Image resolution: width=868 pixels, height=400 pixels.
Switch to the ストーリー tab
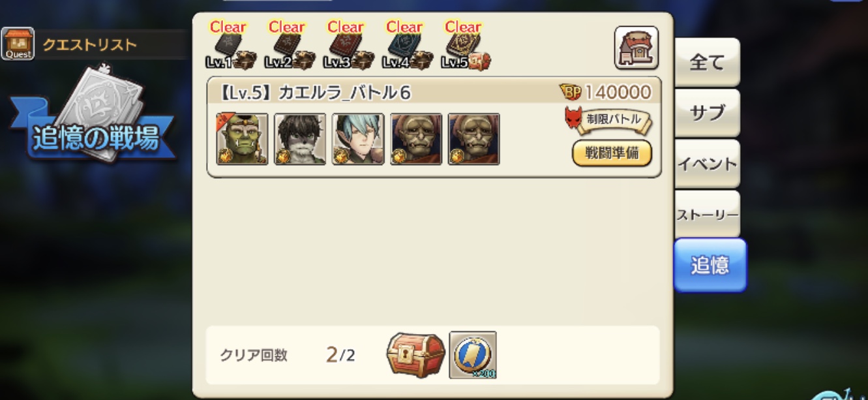tap(707, 215)
